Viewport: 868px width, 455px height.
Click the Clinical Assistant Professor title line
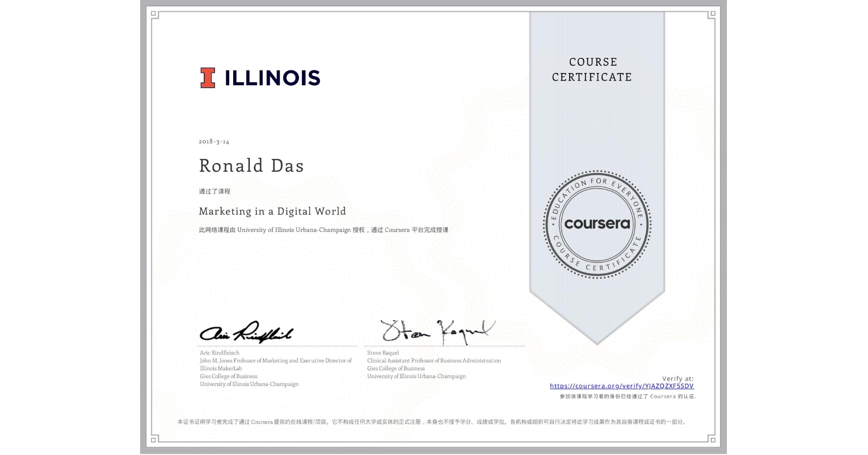[434, 360]
